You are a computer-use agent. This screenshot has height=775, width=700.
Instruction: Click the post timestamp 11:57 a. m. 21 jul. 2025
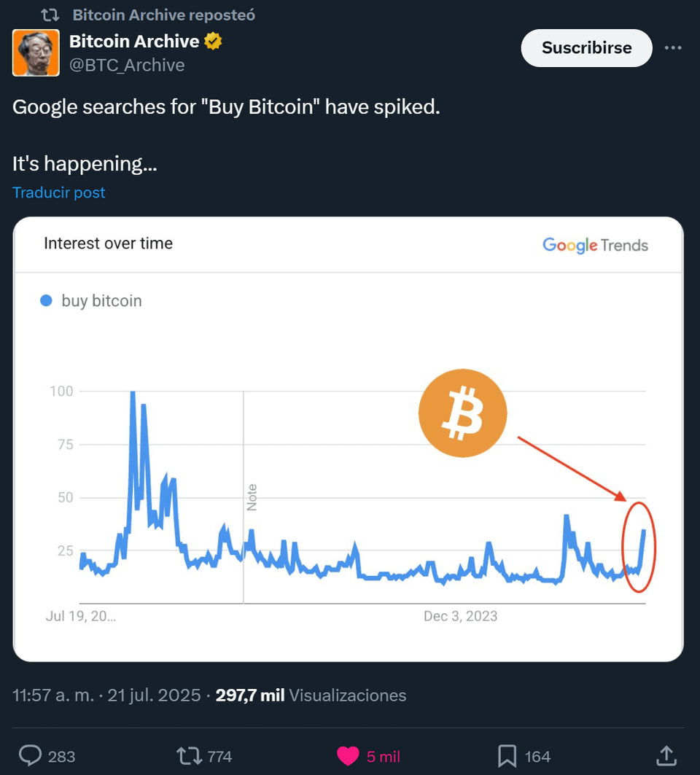[106, 696]
